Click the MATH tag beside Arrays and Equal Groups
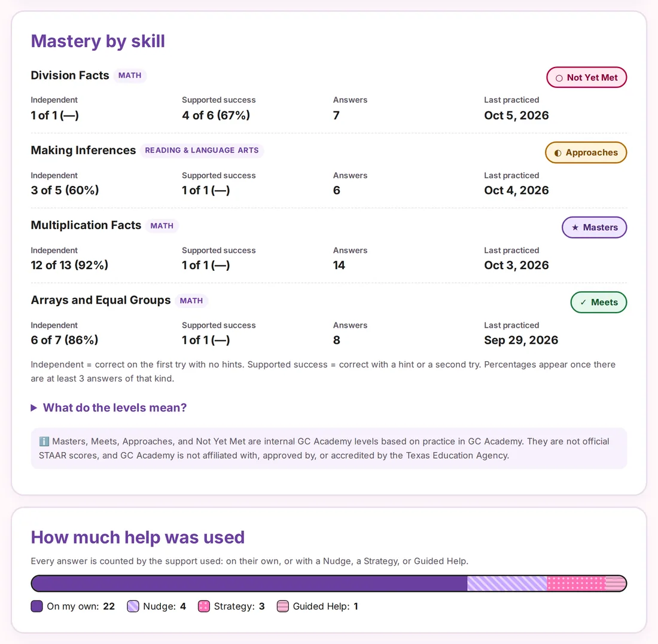This screenshot has width=658, height=644. tap(191, 300)
